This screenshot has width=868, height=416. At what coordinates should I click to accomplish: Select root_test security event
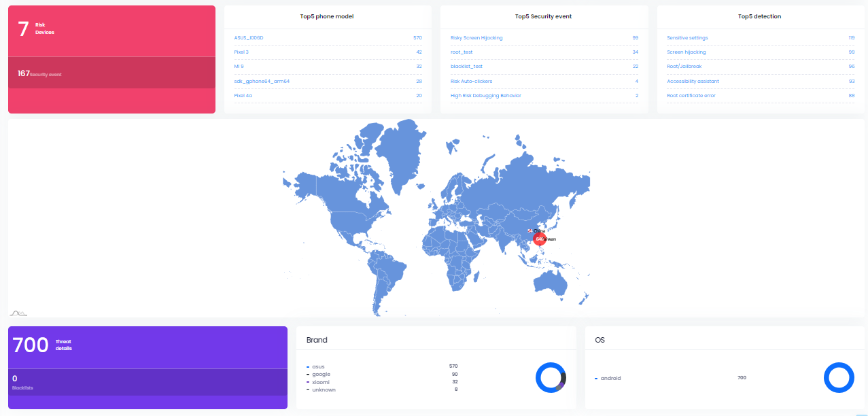click(x=462, y=52)
